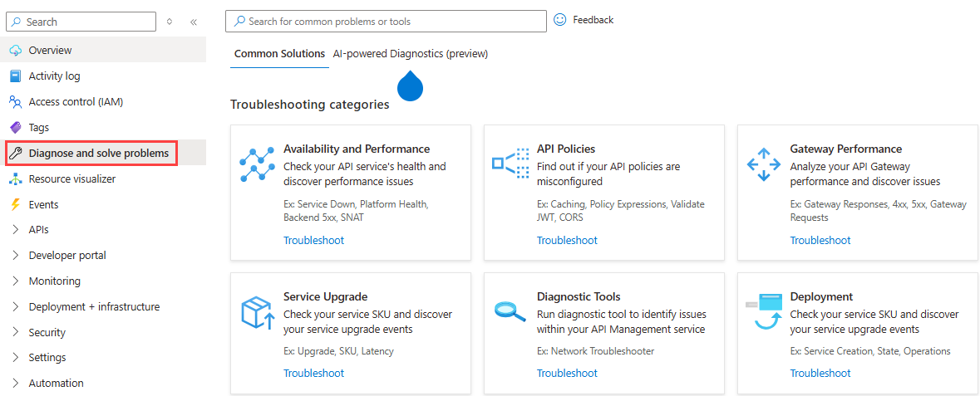Open Activity log from its icon
The height and width of the screenshot is (396, 980).
point(15,76)
